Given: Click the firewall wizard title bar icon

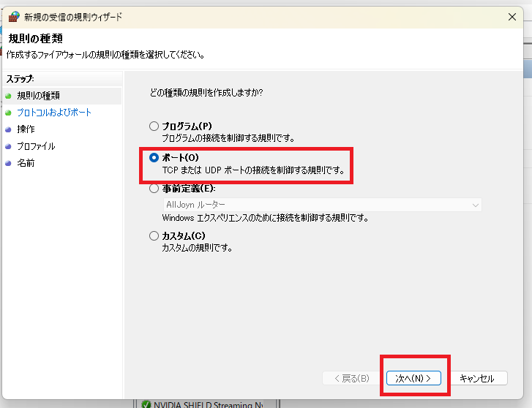Looking at the screenshot, I should point(14,17).
